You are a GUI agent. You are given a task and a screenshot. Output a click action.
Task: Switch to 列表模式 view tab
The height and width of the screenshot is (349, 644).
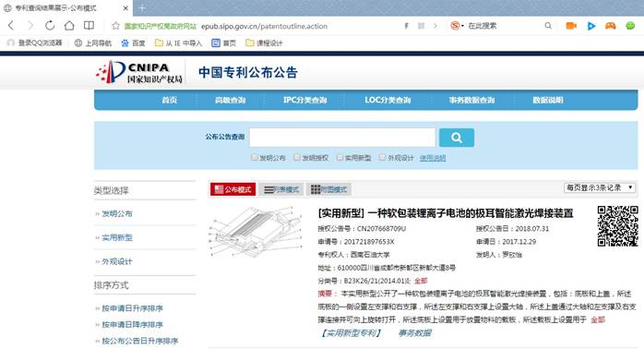[281, 189]
